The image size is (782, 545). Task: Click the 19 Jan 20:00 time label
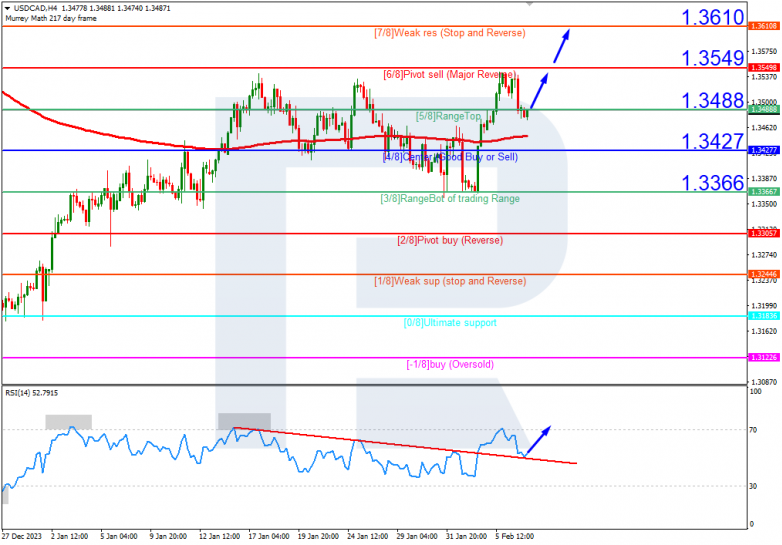[x=318, y=537]
